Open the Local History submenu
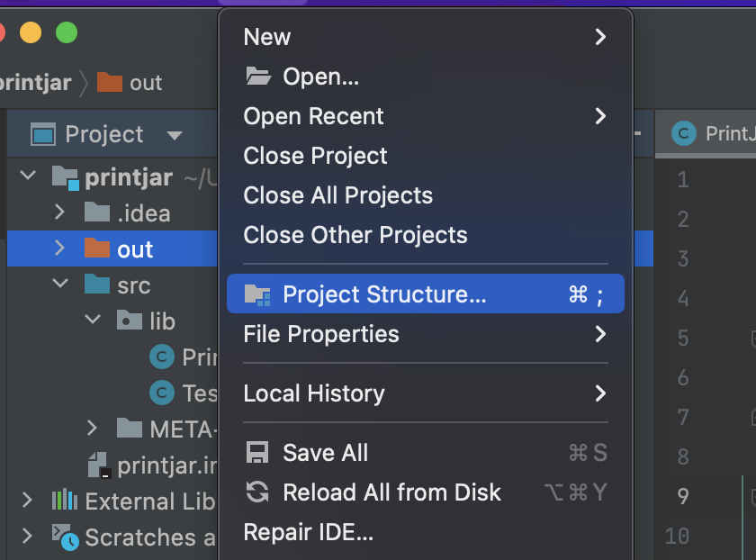This screenshot has height=560, width=756. pos(425,393)
